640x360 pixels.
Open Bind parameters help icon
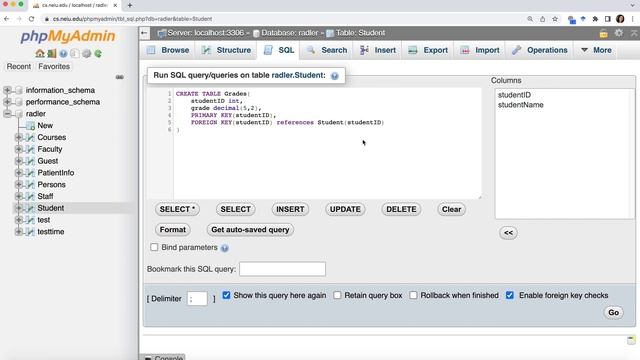coord(224,248)
